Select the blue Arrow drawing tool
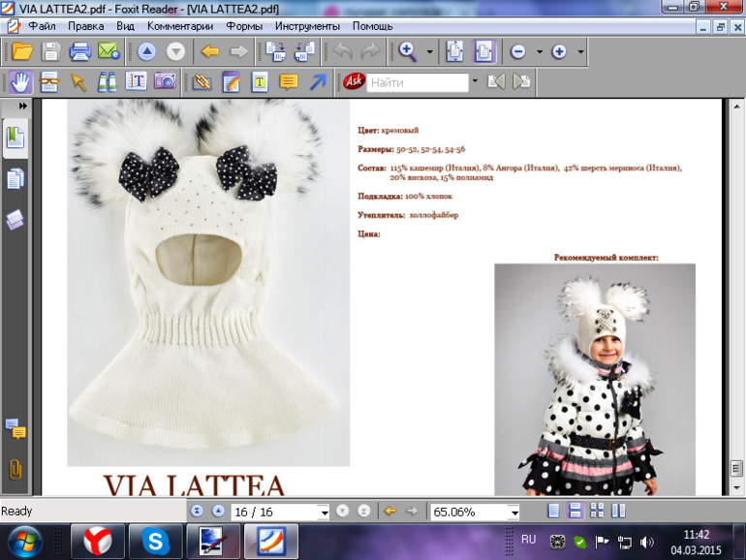Screen dimensions: 746x560 (318, 82)
